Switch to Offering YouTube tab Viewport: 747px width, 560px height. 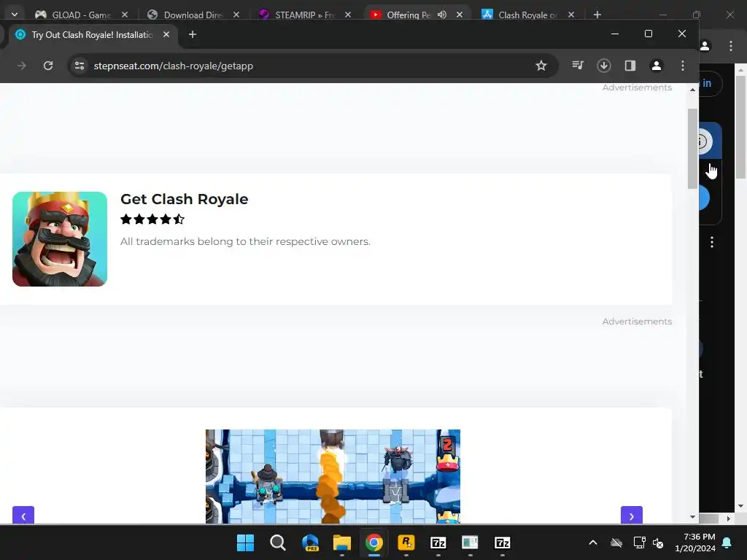[409, 15]
